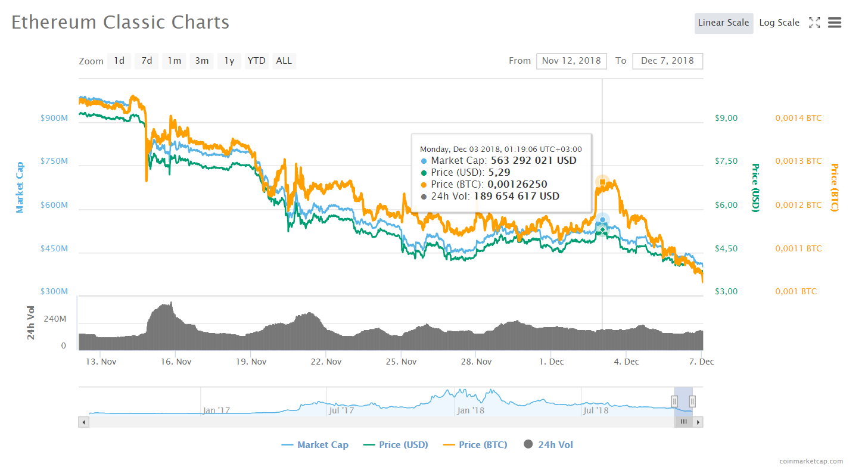Image resolution: width=868 pixels, height=470 pixels.
Task: Hide the Price (USD) series
Action: click(396, 444)
